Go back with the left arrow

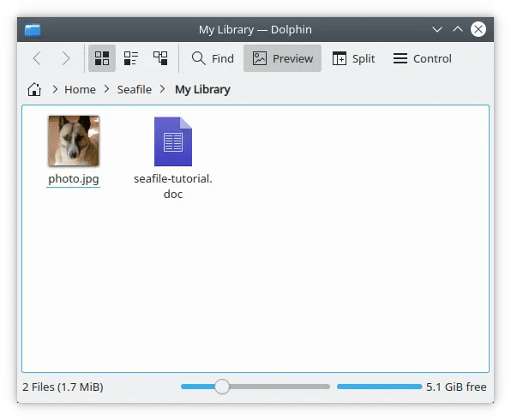(37, 58)
